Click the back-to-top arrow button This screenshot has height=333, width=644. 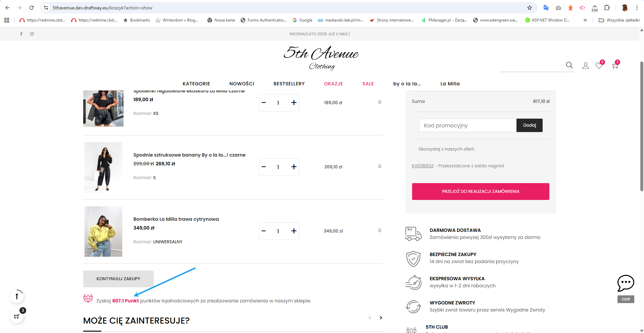tap(17, 296)
